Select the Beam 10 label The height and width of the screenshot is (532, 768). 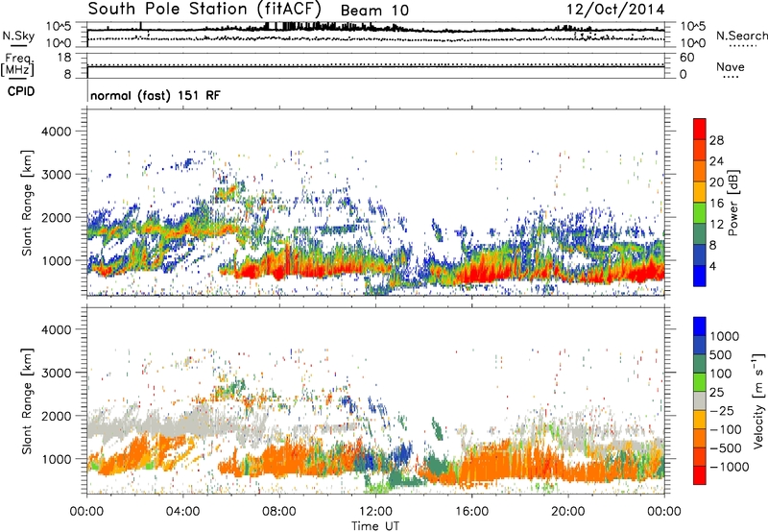click(x=374, y=11)
